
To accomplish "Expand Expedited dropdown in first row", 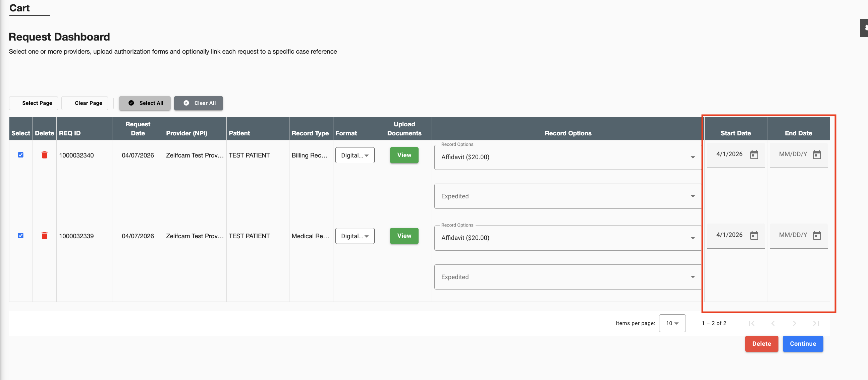I will click(567, 196).
